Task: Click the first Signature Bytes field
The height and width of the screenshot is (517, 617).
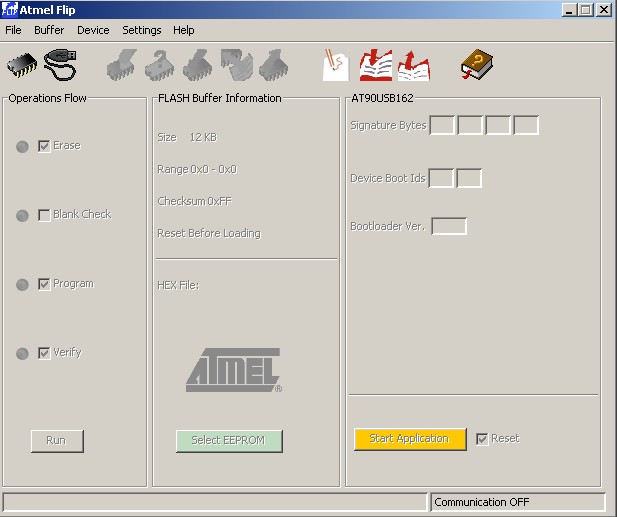Action: 442,125
